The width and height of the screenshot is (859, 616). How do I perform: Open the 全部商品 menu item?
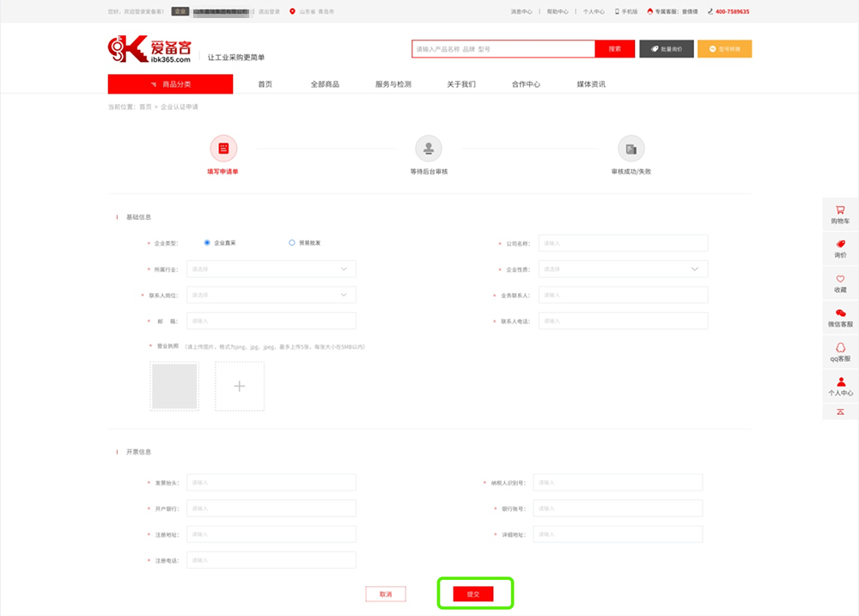click(x=325, y=84)
